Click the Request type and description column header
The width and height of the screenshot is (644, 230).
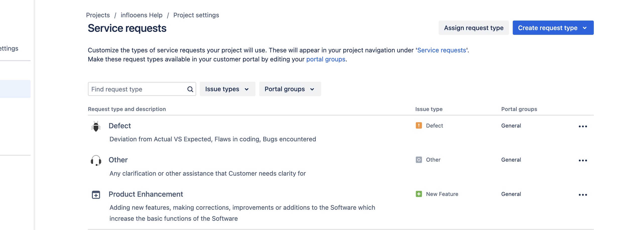pyautogui.click(x=127, y=109)
